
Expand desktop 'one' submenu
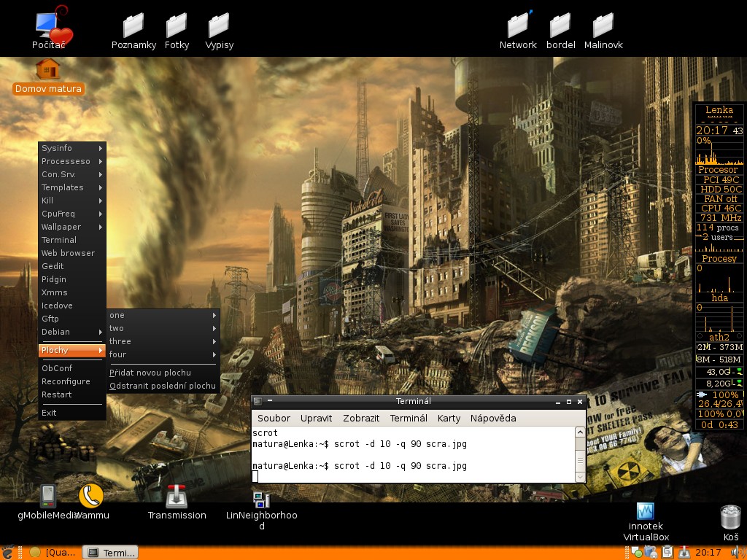[x=163, y=315]
